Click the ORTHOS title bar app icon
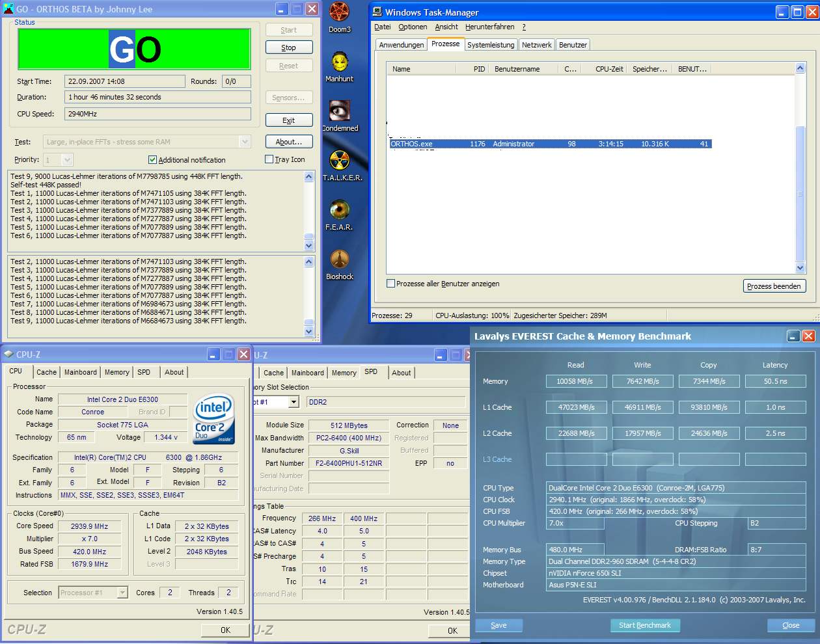The height and width of the screenshot is (644, 820). pyautogui.click(x=8, y=9)
